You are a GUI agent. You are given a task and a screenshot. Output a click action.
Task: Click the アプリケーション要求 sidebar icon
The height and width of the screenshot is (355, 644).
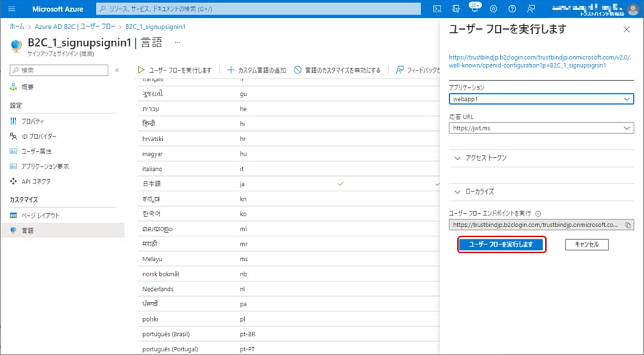[14, 166]
